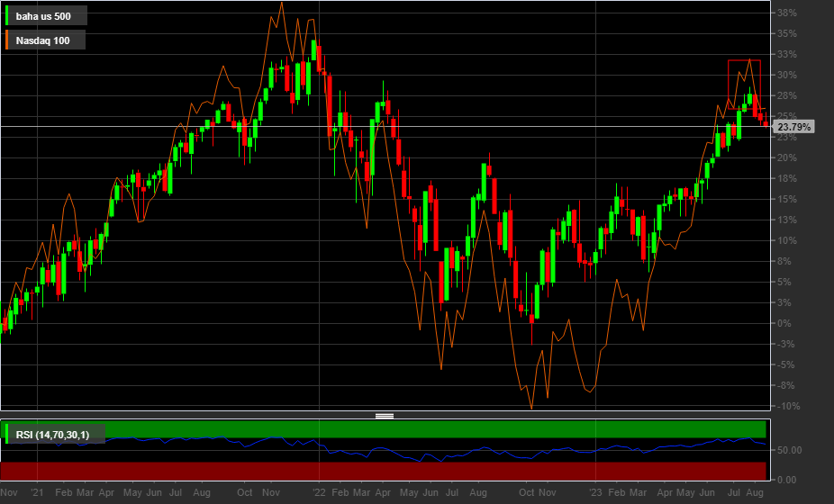
Task: Click the 8% axis label
Action: tap(784, 262)
